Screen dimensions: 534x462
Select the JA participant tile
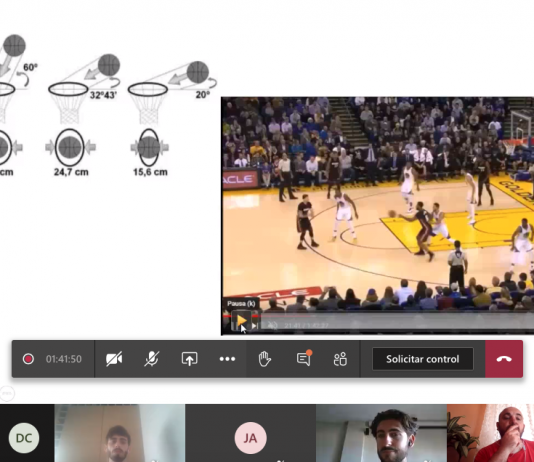(x=250, y=433)
